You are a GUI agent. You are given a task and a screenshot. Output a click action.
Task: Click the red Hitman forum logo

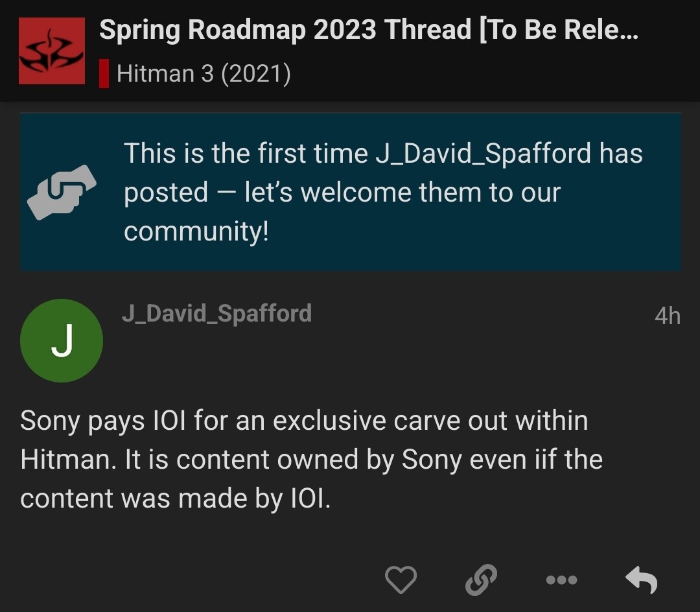coord(52,51)
